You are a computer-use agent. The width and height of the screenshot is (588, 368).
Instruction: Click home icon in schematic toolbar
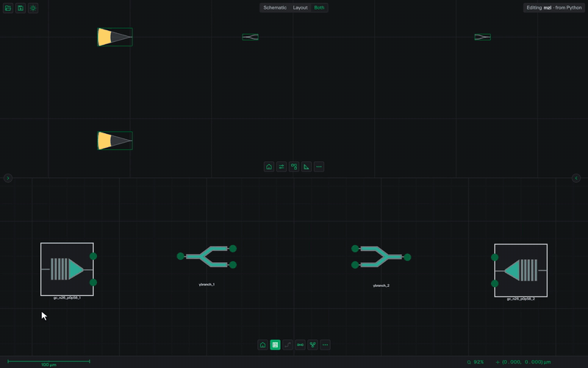click(x=263, y=344)
